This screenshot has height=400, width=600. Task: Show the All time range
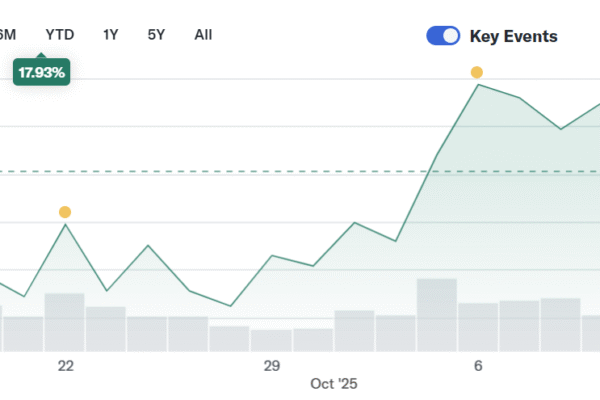point(203,34)
